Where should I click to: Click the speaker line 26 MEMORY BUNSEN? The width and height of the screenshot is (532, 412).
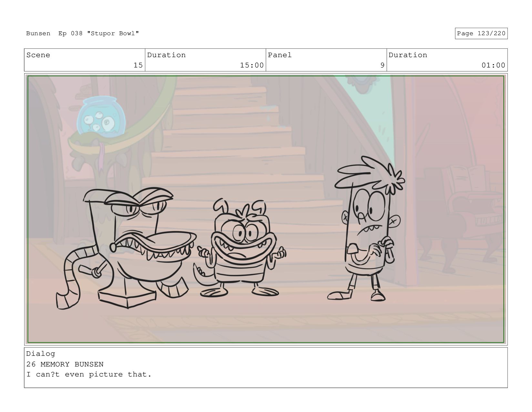point(65,365)
